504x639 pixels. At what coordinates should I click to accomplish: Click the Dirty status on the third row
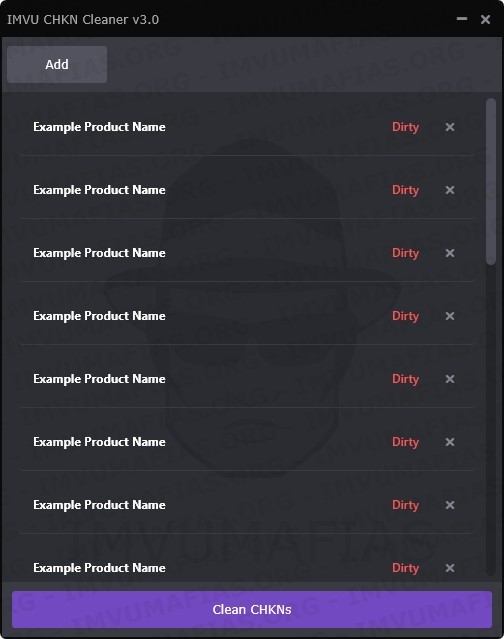point(405,253)
